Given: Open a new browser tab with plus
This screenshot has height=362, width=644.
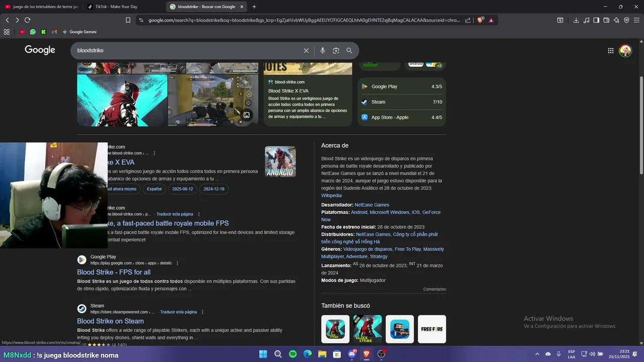Looking at the screenshot, I should (254, 7).
